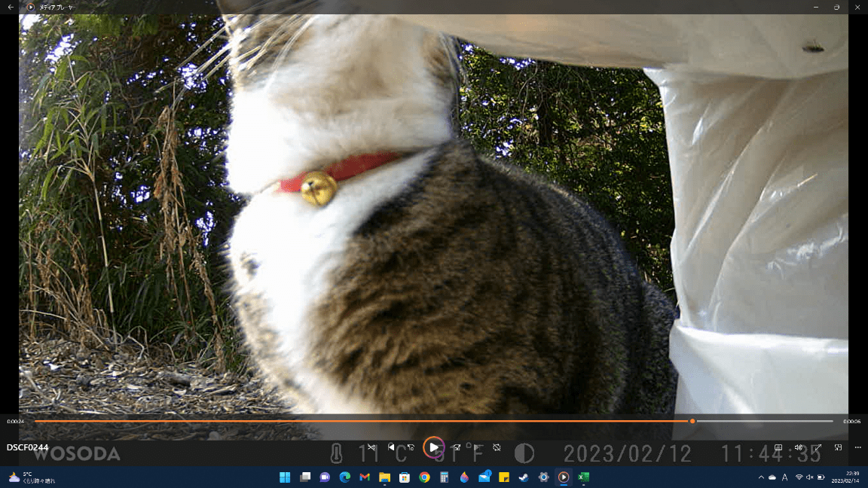Click the DSCF0244 video title
This screenshot has height=488, width=868.
click(28, 447)
